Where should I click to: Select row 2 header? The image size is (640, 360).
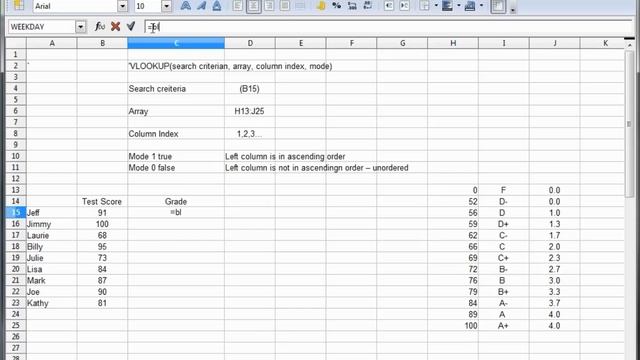point(16,66)
